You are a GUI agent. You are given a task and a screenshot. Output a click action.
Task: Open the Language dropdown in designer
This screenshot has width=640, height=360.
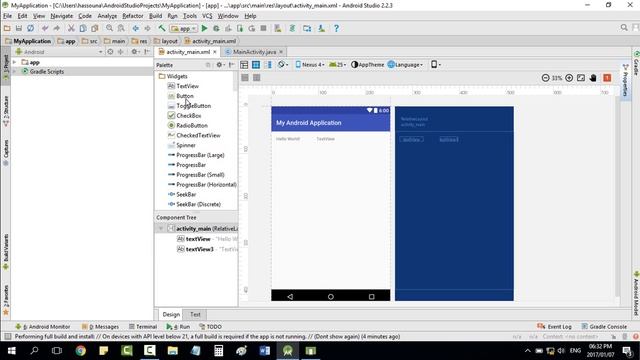pos(406,64)
